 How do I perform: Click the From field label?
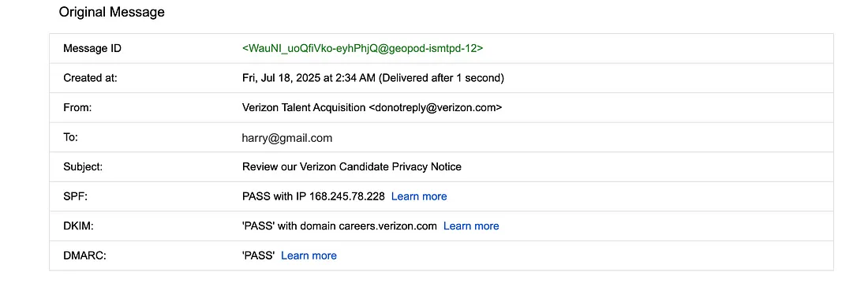(77, 108)
